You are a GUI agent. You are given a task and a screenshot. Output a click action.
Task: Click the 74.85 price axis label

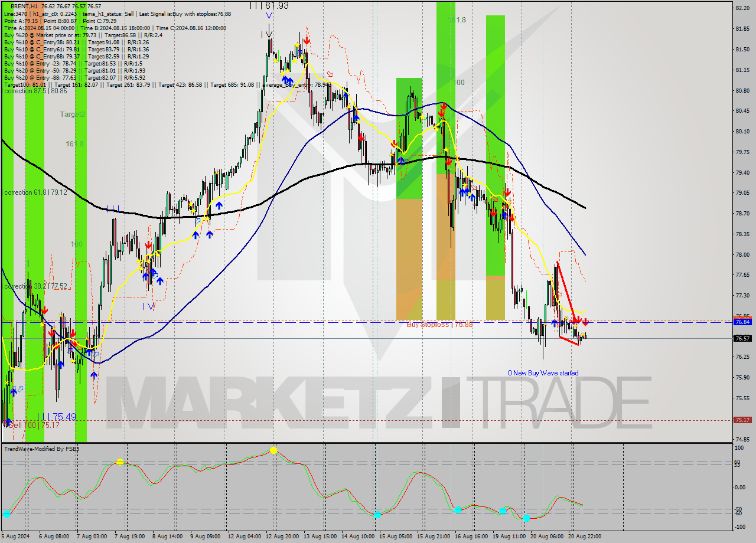pos(742,439)
